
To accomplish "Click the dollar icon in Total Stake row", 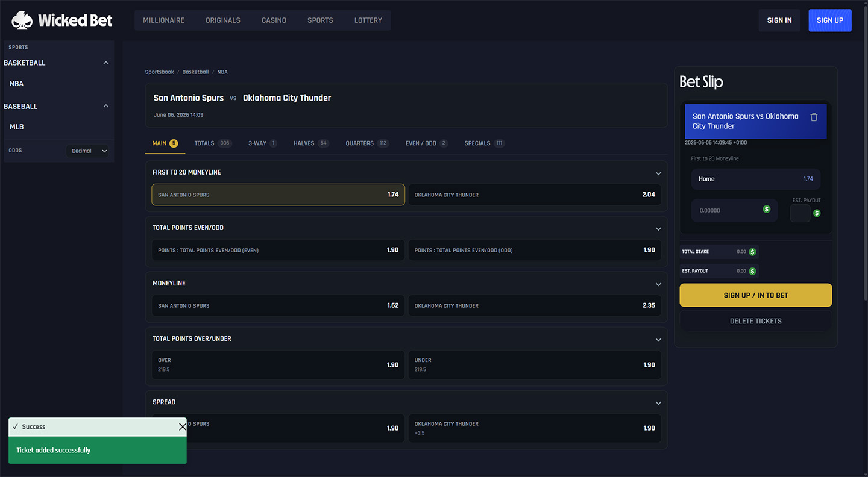I will [x=752, y=252].
